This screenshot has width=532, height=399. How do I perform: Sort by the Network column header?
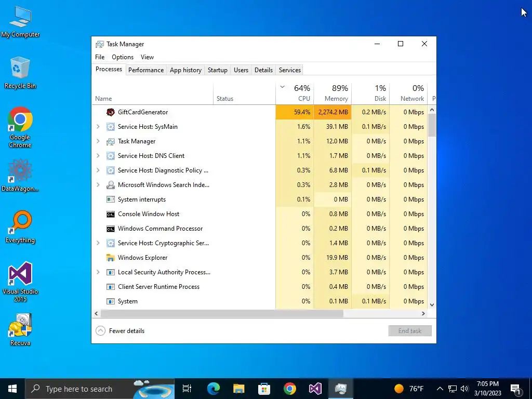click(x=408, y=93)
